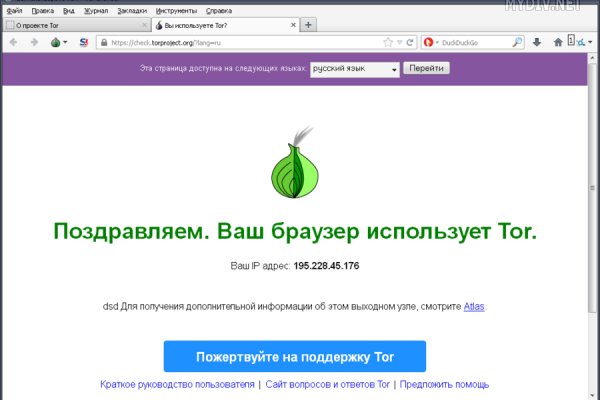Open the Torbutton onion menu

pos(58,43)
